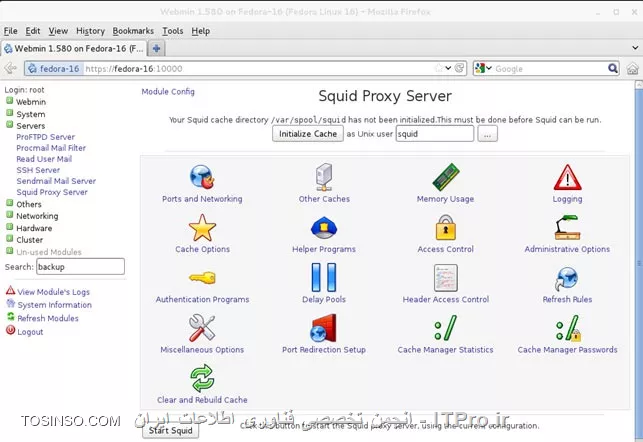Open the URL history dropdown arrow

[x=448, y=68]
